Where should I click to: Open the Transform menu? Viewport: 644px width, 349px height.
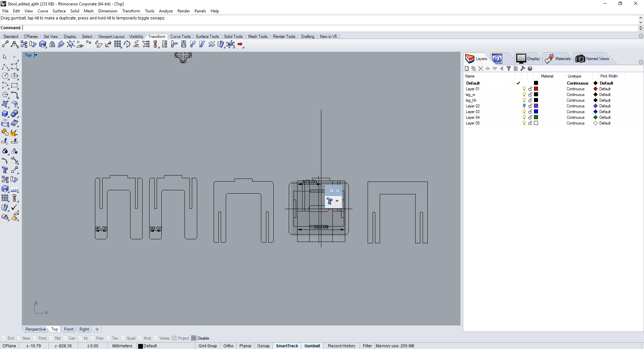131,11
